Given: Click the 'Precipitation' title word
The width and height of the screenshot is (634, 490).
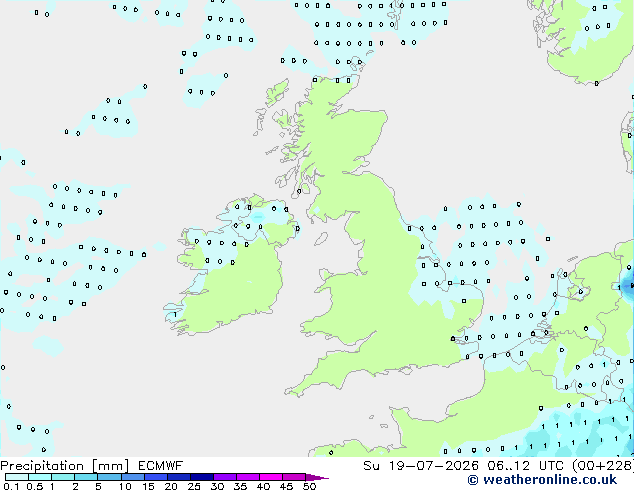Looking at the screenshot, I should pyautogui.click(x=42, y=466).
